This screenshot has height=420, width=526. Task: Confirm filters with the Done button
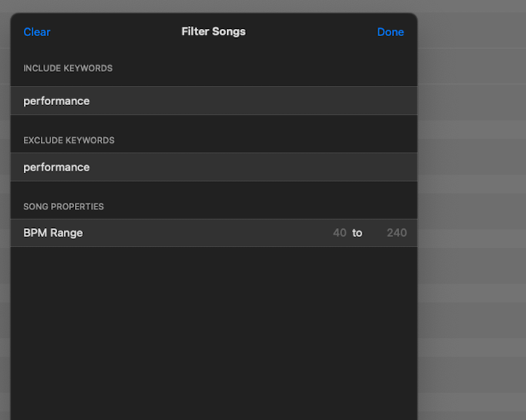pyautogui.click(x=390, y=32)
